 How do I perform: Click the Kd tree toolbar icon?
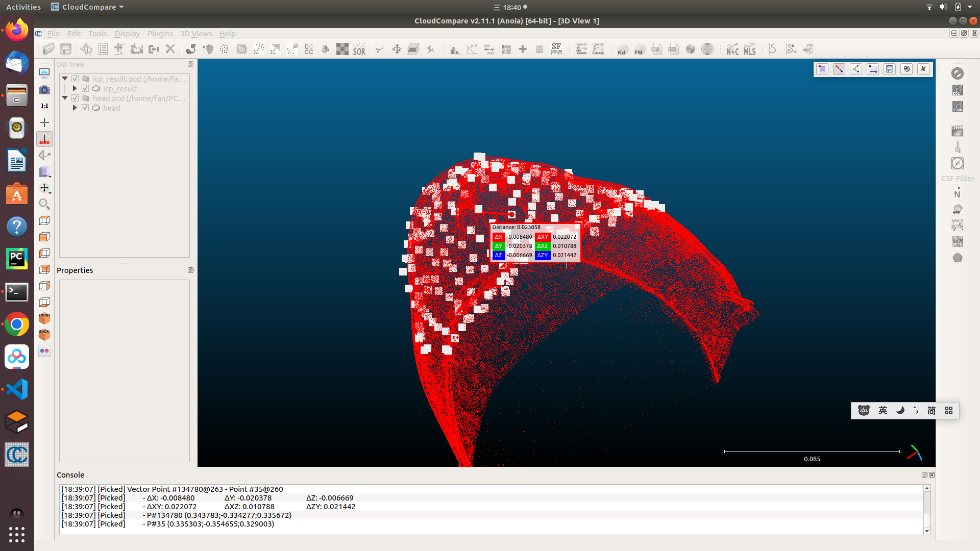(x=622, y=49)
